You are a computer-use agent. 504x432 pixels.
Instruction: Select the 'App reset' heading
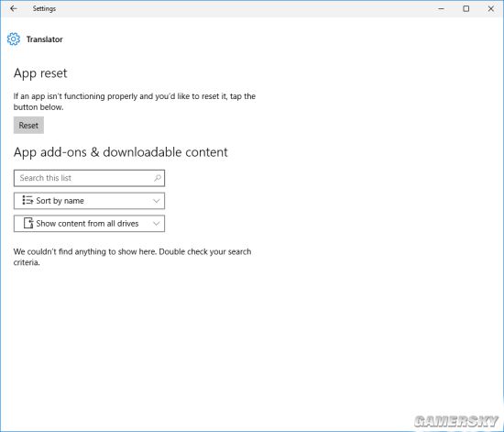[x=40, y=73]
